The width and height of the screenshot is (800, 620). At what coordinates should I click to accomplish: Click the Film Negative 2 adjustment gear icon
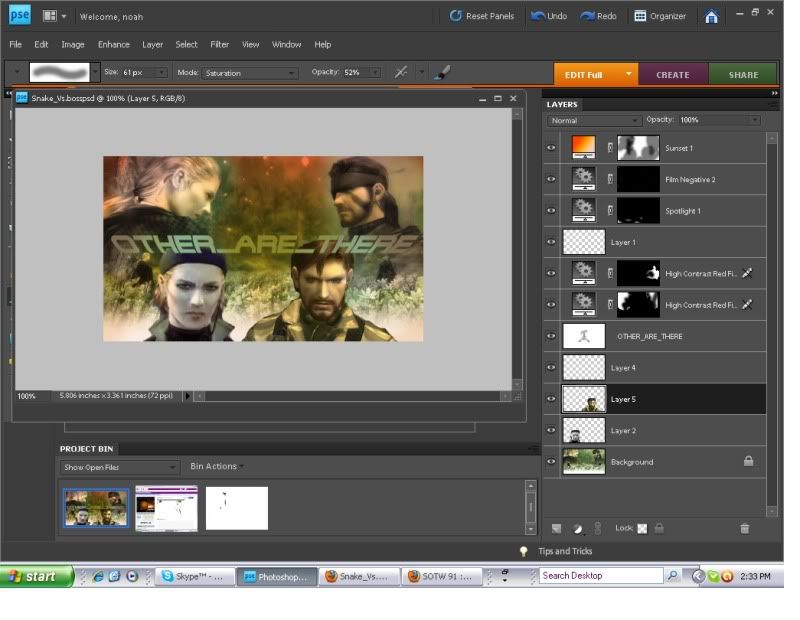click(584, 179)
